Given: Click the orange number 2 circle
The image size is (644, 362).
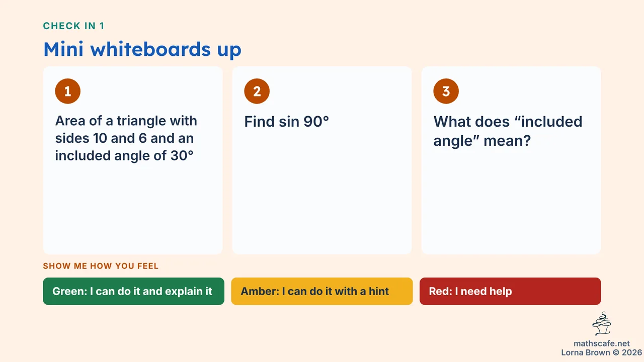Looking at the screenshot, I should click(x=257, y=92).
